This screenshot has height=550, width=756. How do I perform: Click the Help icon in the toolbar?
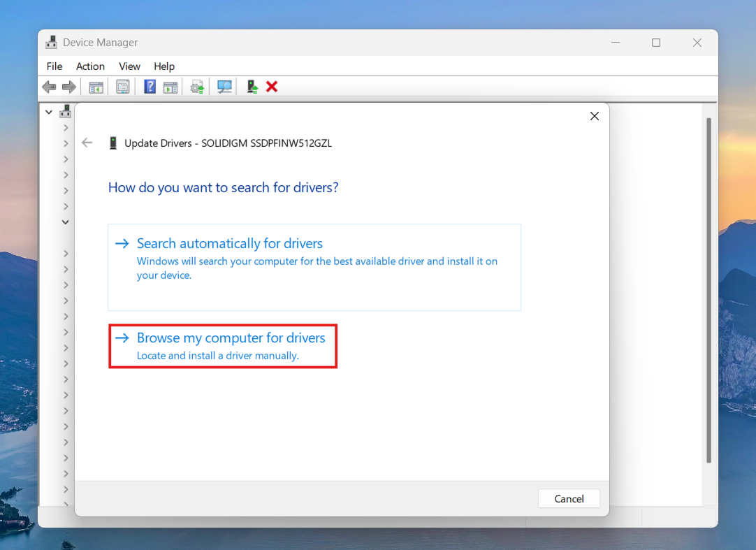point(150,86)
